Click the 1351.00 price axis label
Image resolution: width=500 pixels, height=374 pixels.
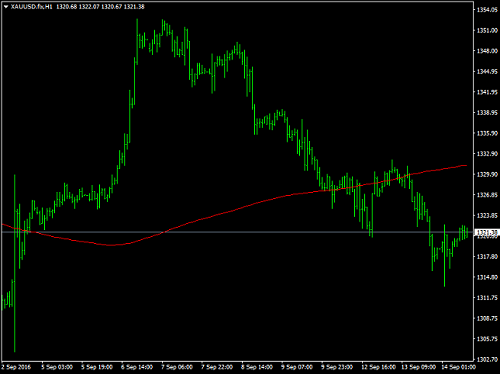click(487, 31)
